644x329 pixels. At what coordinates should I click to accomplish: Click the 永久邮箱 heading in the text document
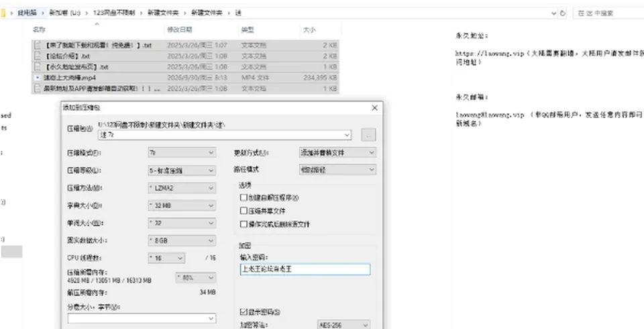(472, 97)
